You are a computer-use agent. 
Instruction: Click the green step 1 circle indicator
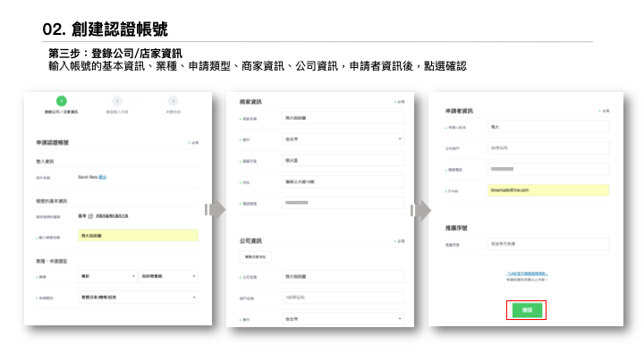(61, 102)
